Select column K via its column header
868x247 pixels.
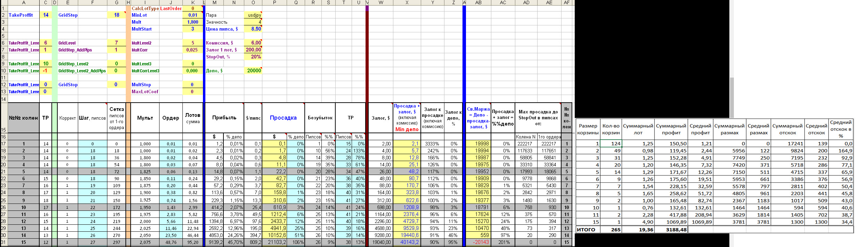click(193, 2)
